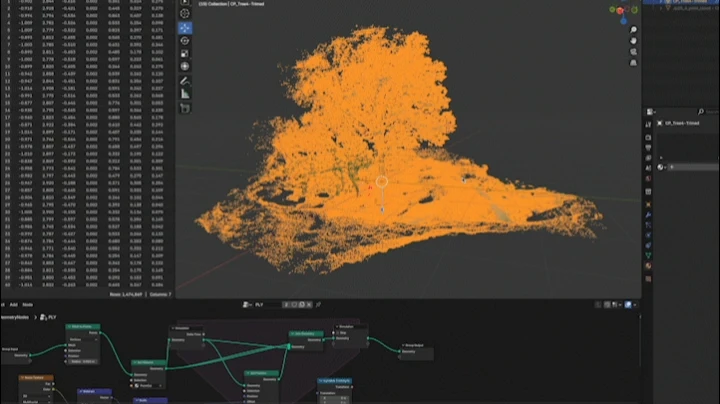Open the Scene properties tab

pos(648,168)
